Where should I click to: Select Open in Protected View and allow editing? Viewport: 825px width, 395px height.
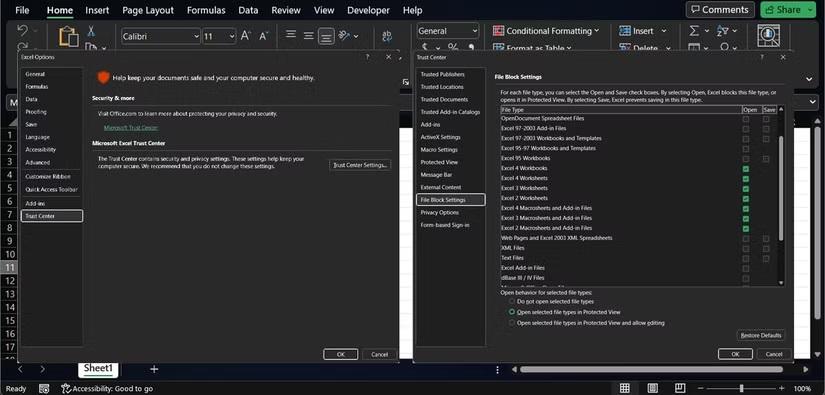point(512,323)
